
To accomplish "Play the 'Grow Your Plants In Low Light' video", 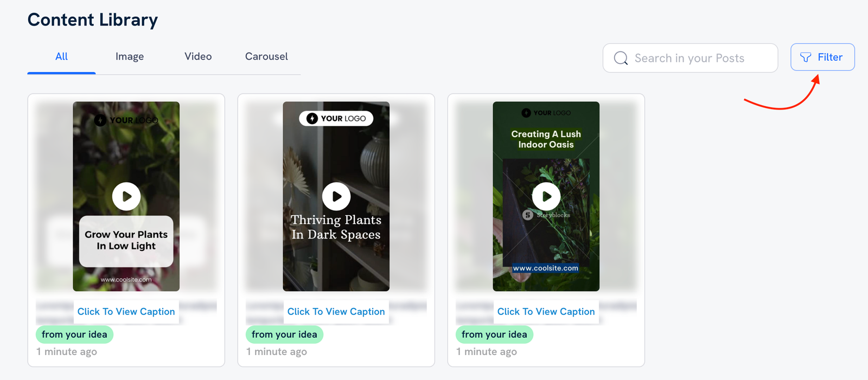I will pyautogui.click(x=126, y=196).
